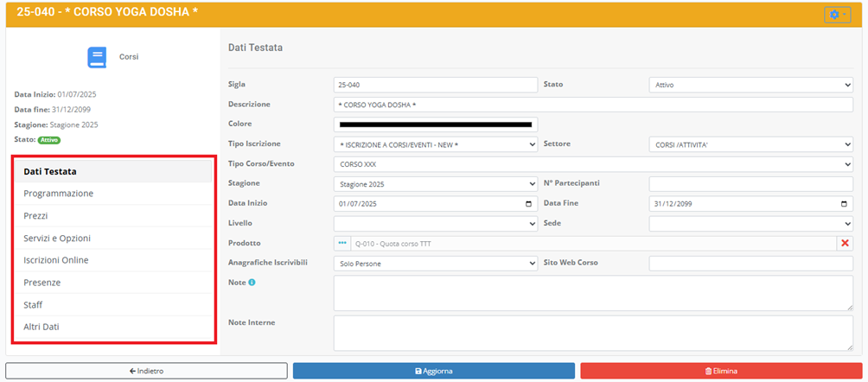This screenshot has height=382, width=868.
Task: Open the Data Inizio calendar picker
Action: click(x=528, y=204)
